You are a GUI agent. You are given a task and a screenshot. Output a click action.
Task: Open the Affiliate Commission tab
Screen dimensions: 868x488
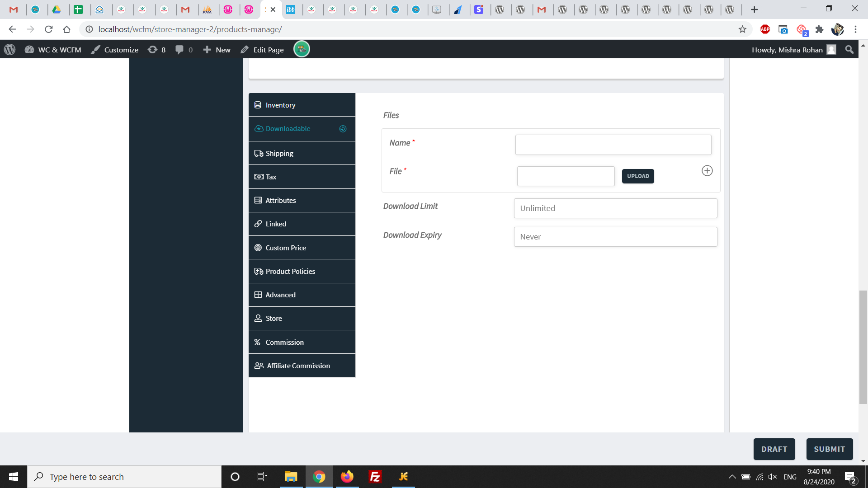coord(302,366)
